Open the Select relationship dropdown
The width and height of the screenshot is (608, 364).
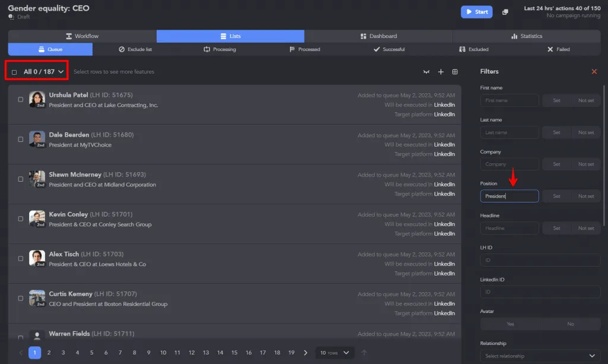click(x=540, y=356)
